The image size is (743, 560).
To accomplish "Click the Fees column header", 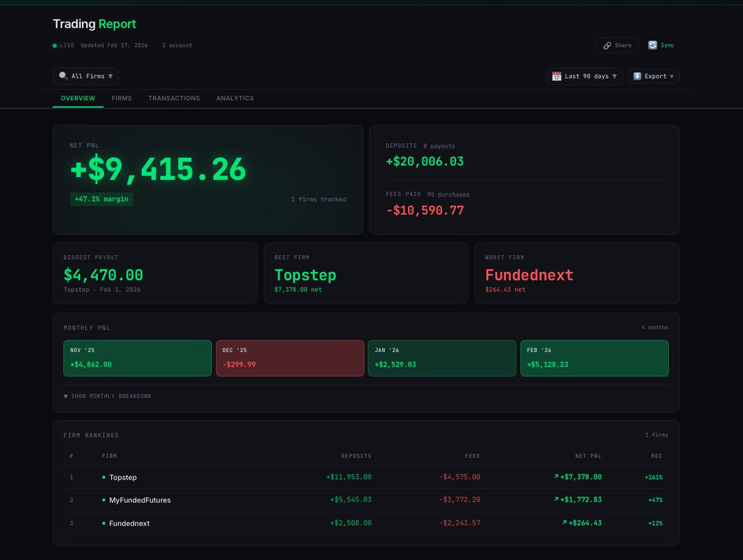I will pos(472,456).
